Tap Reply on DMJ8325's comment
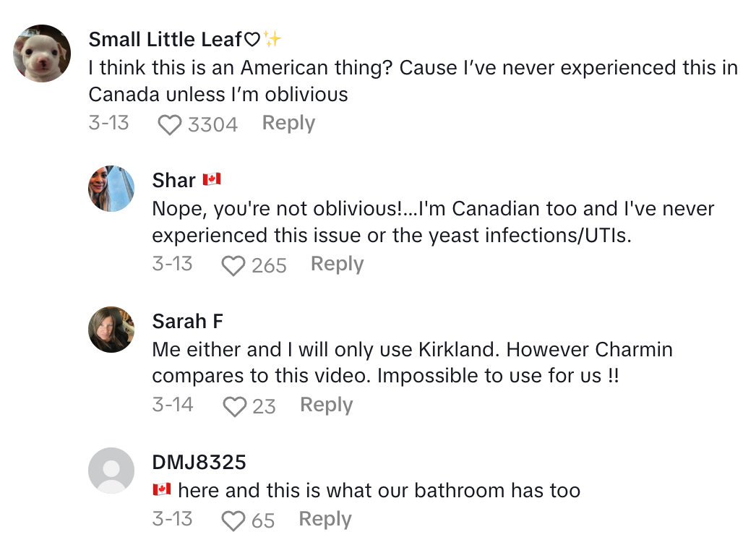The width and height of the screenshot is (756, 558). (325, 519)
